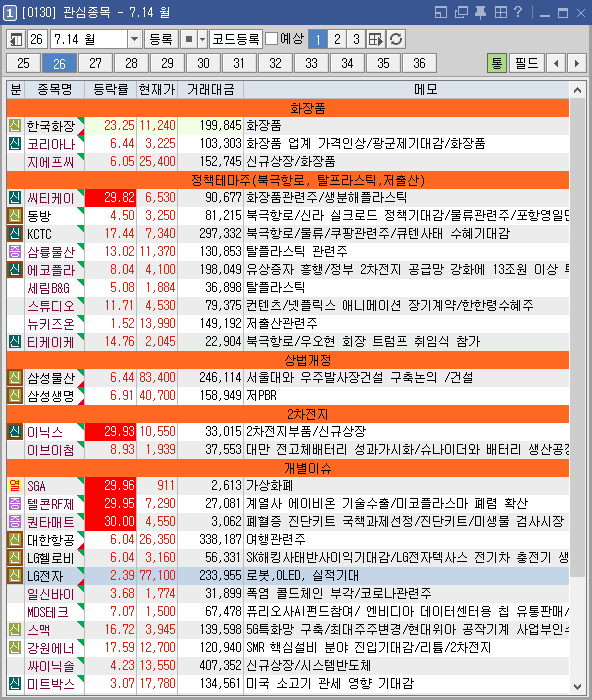Click the 신 badge on the 삼성물산 row

(x=15, y=378)
